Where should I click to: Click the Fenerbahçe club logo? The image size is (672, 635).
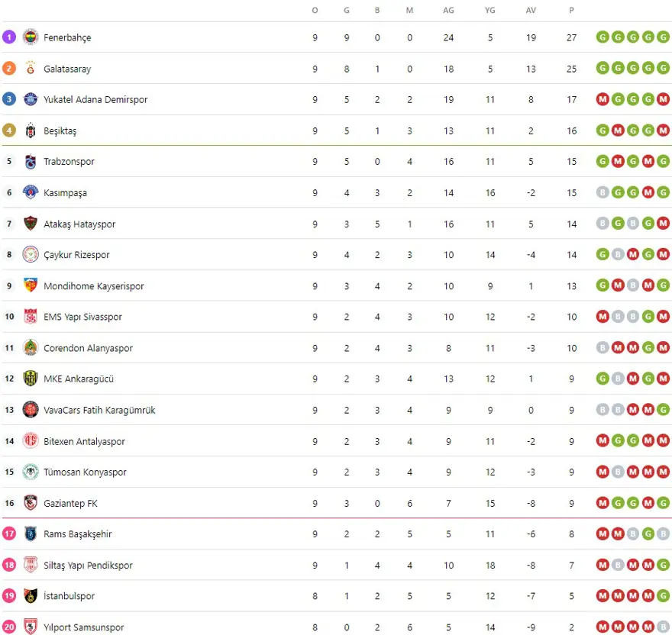pyautogui.click(x=31, y=37)
